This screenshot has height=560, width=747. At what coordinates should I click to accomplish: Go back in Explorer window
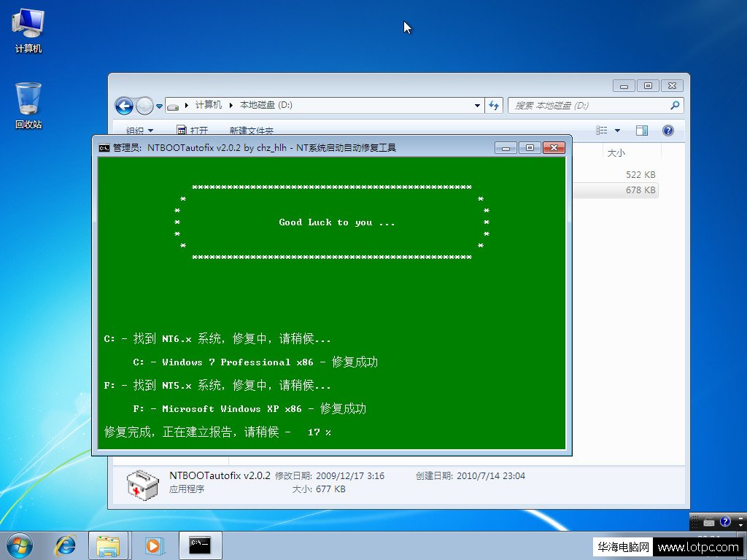coord(124,106)
